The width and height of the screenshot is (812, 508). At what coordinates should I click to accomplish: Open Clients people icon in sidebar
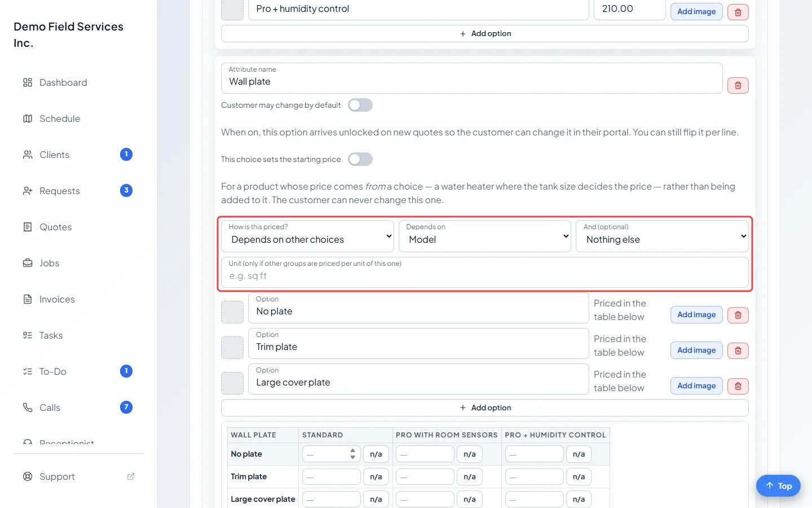[28, 155]
